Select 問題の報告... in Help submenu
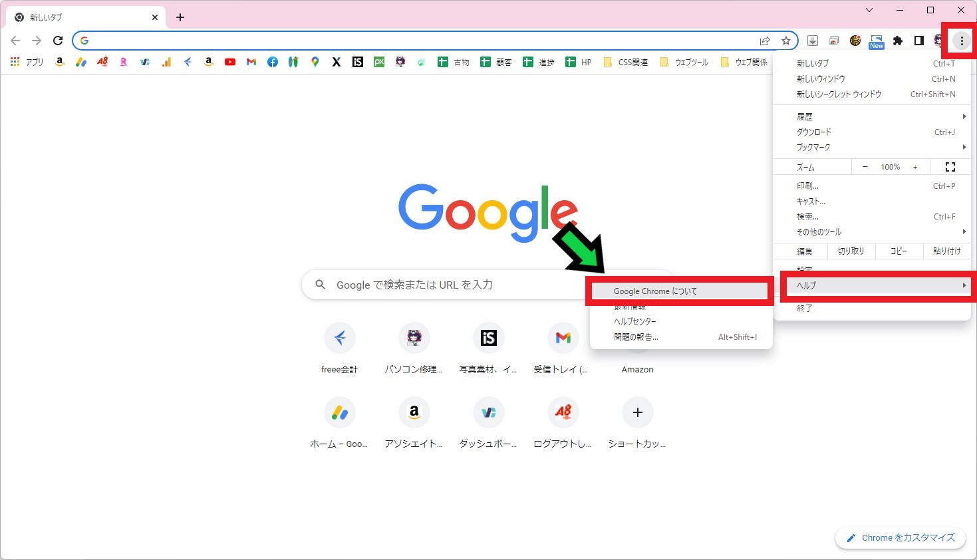The image size is (977, 560). [681, 337]
